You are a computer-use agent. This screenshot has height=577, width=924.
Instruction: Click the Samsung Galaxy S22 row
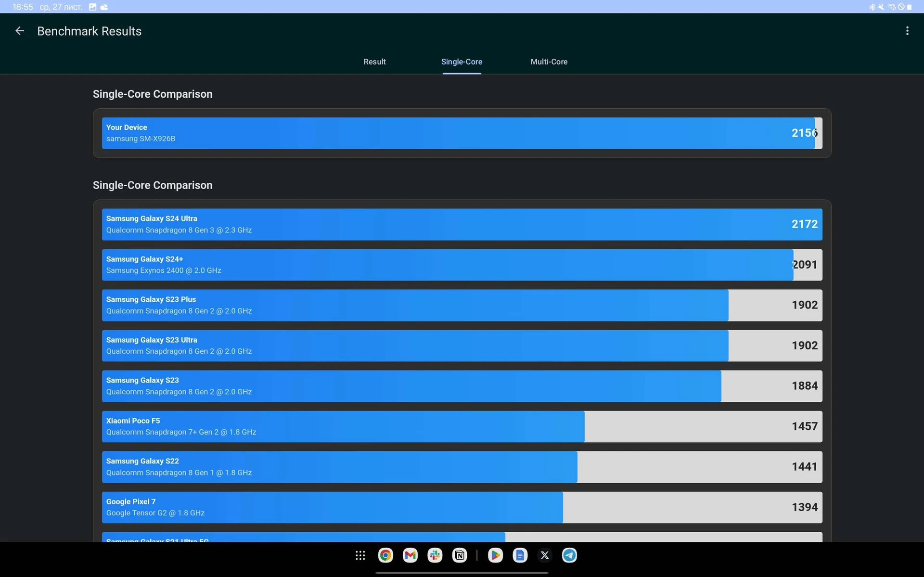462,467
